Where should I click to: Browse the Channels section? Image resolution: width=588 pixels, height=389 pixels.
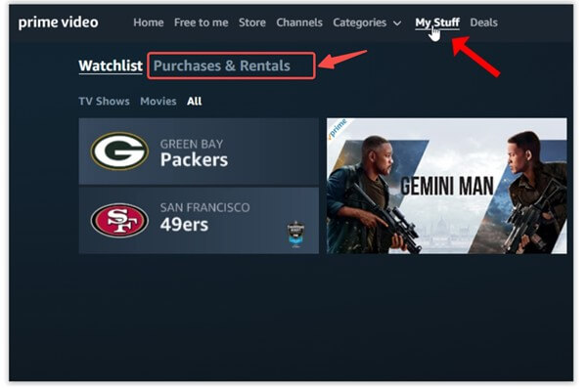tap(299, 22)
